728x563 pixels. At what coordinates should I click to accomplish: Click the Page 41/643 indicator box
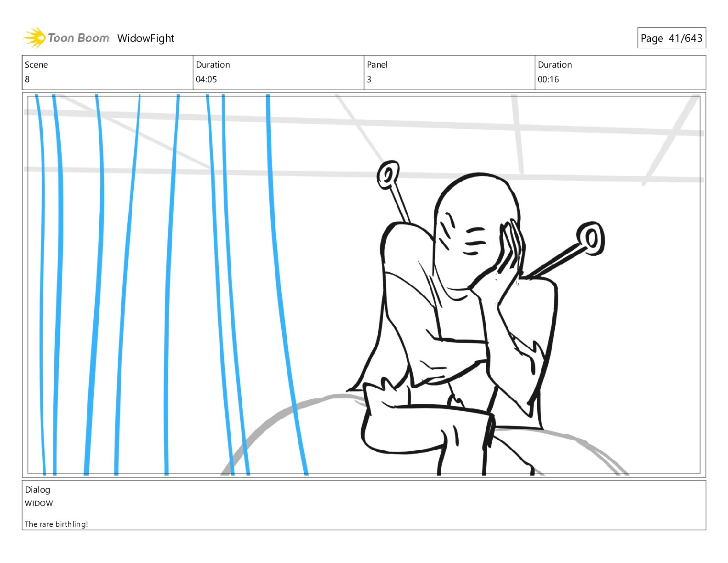[671, 38]
